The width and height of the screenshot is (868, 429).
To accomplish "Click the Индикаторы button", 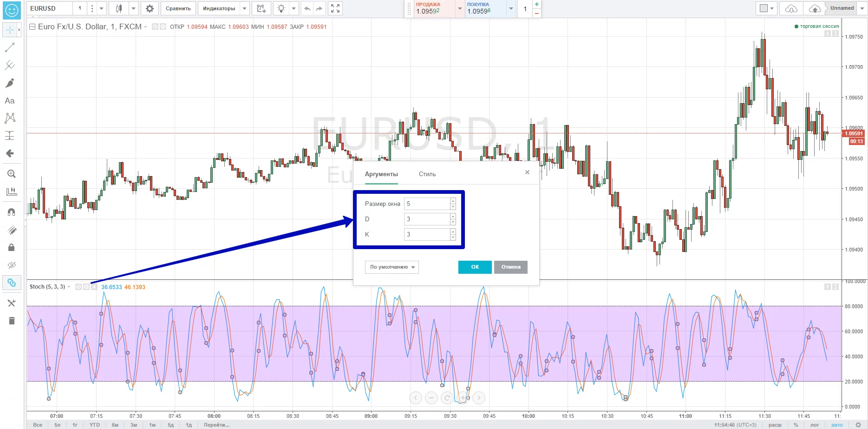I will coord(219,8).
